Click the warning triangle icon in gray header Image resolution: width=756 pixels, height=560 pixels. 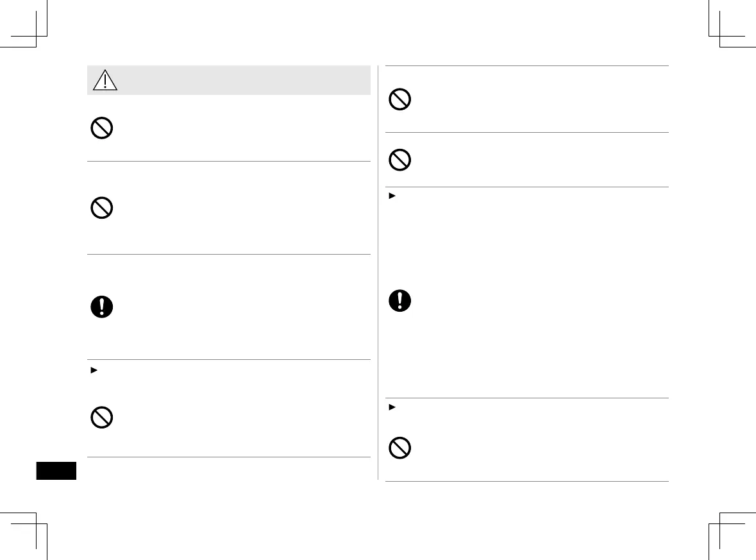103,80
